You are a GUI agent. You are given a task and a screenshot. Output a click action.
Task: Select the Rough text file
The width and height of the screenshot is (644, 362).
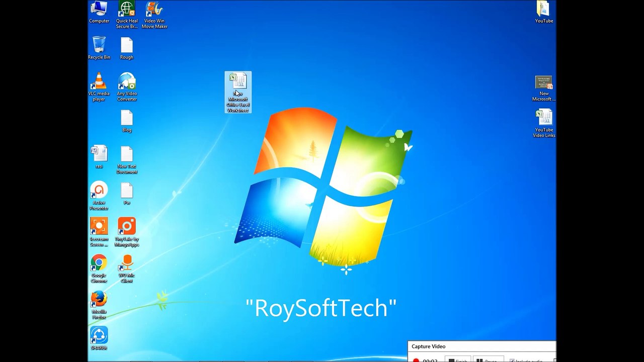pyautogui.click(x=127, y=48)
